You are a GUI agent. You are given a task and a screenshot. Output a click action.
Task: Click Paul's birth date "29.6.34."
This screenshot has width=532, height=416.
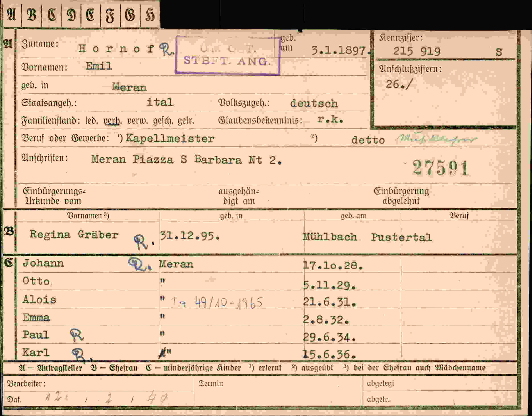[x=330, y=337]
